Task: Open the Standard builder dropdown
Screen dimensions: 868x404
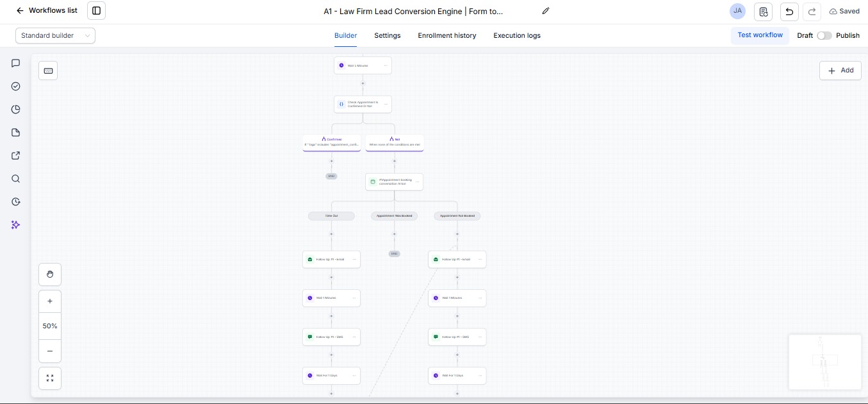Action: tap(55, 36)
